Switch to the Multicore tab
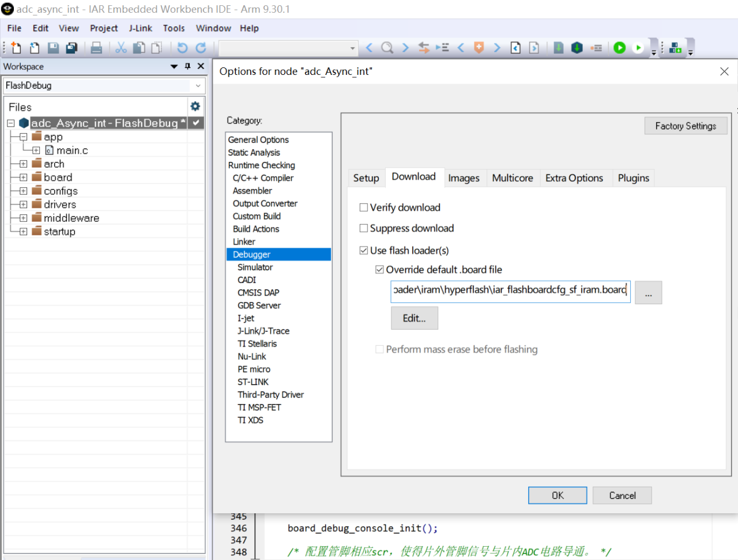The height and width of the screenshot is (560, 738). coord(513,178)
